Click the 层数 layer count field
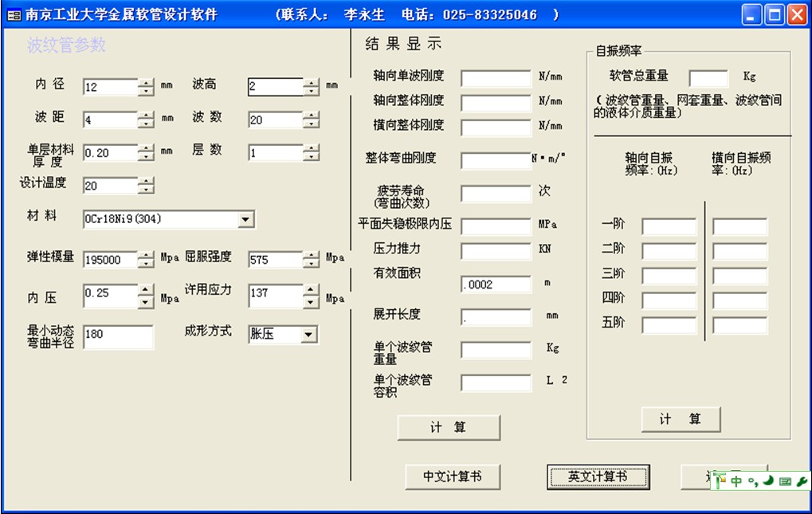Viewport: 812px width, 514px height. (x=276, y=153)
